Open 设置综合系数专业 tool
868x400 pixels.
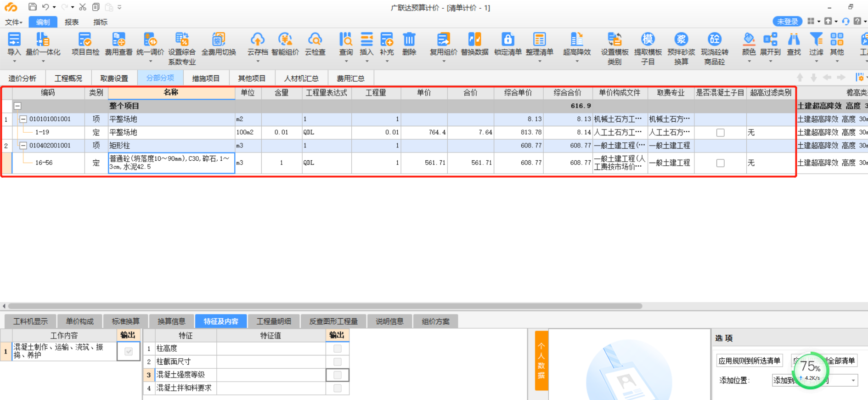(182, 49)
